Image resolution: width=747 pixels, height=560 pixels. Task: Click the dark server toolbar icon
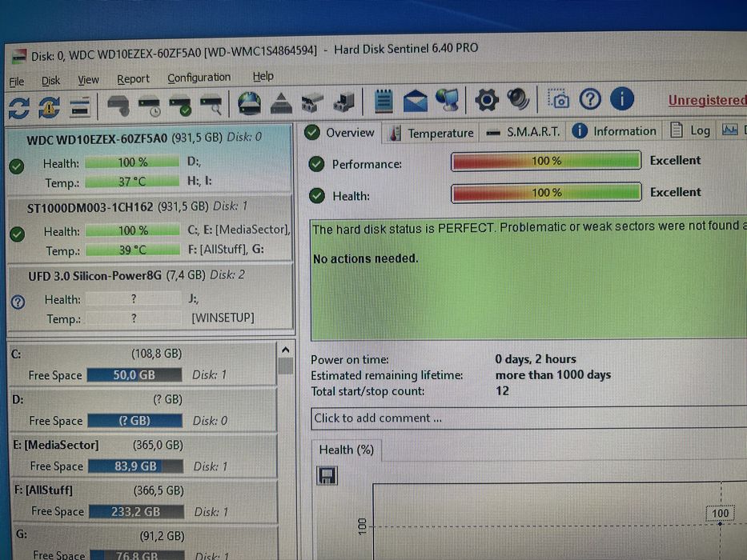(344, 102)
